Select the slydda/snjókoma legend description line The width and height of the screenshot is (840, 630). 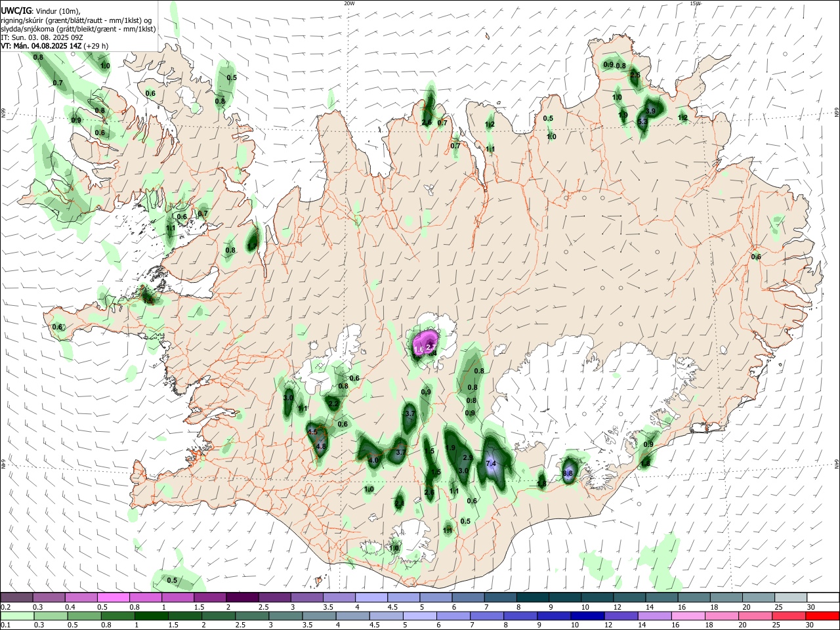[78, 29]
